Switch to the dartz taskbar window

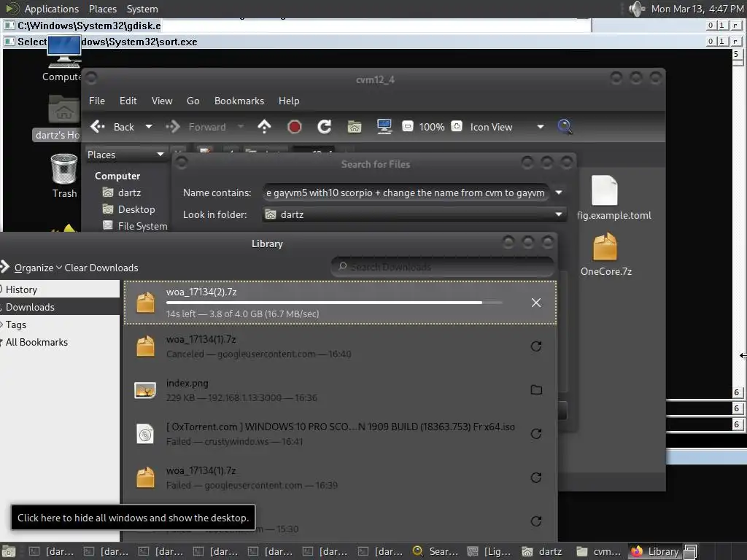(x=543, y=551)
